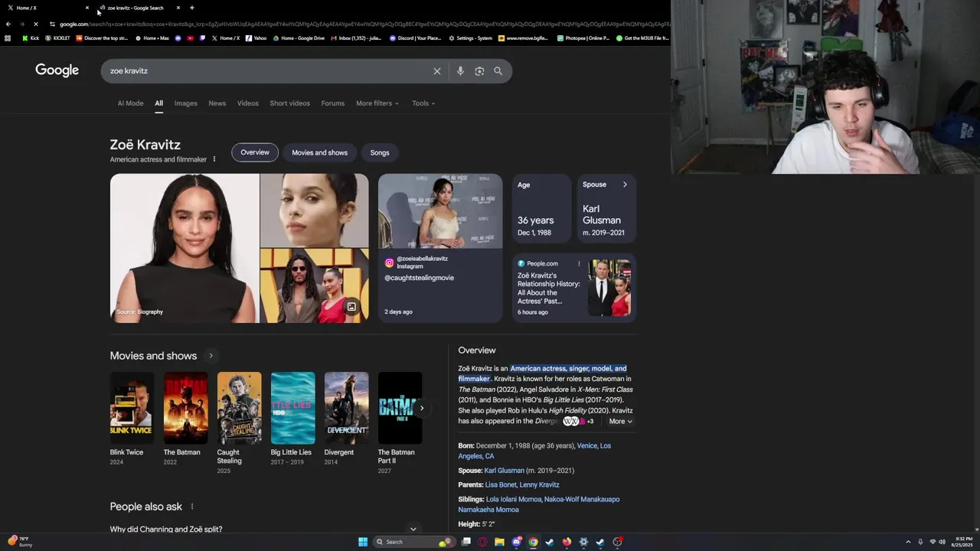Open Movies and shows section arrow

tap(211, 356)
